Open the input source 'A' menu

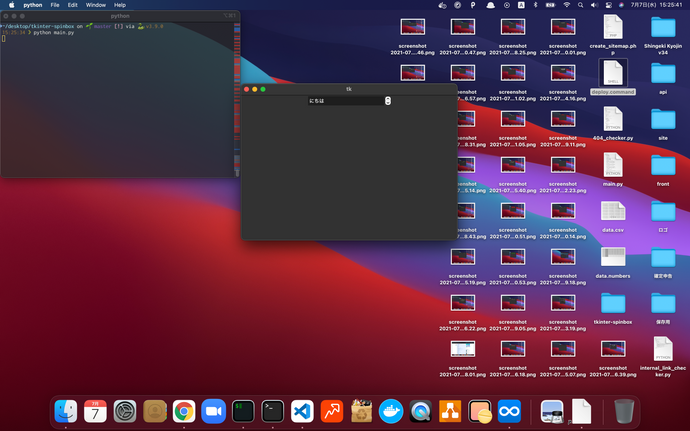[x=521, y=5]
